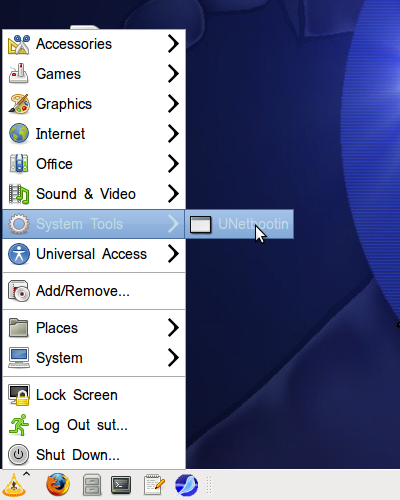The height and width of the screenshot is (500, 400).
Task: Open the Office menu entry
Action: click(94, 164)
